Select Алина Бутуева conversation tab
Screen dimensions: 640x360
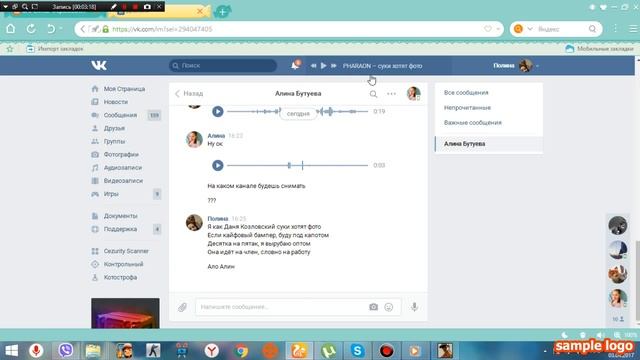pos(489,144)
